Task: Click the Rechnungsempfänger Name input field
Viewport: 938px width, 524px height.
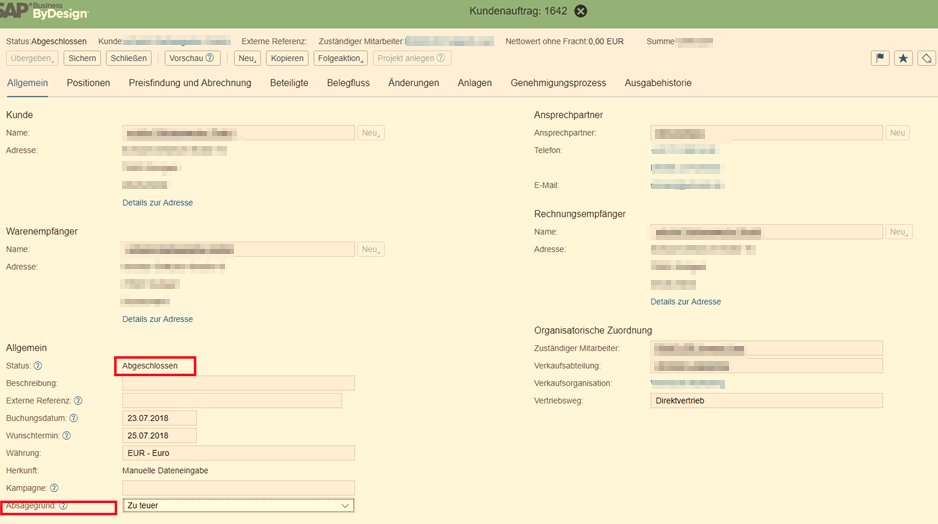Action: click(x=766, y=232)
